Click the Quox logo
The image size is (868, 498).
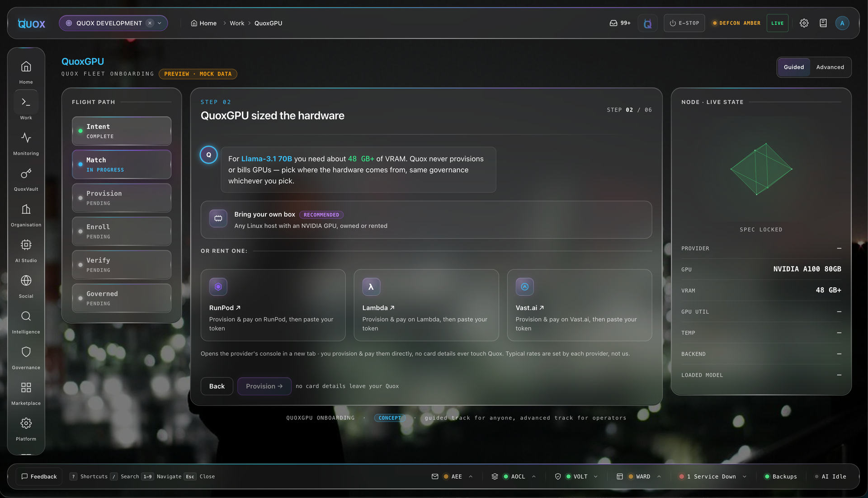click(31, 23)
